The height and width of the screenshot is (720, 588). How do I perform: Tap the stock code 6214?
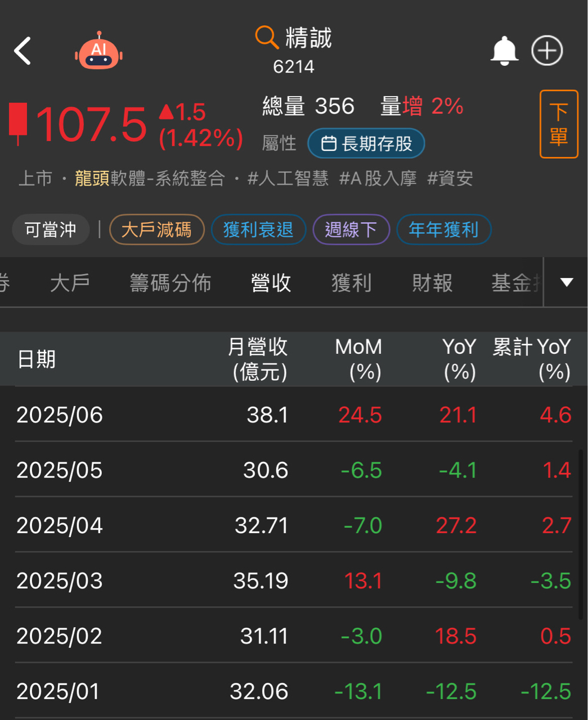pyautogui.click(x=294, y=67)
